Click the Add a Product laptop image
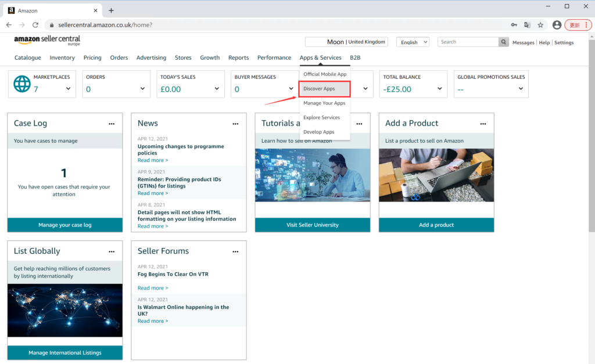 [436, 175]
